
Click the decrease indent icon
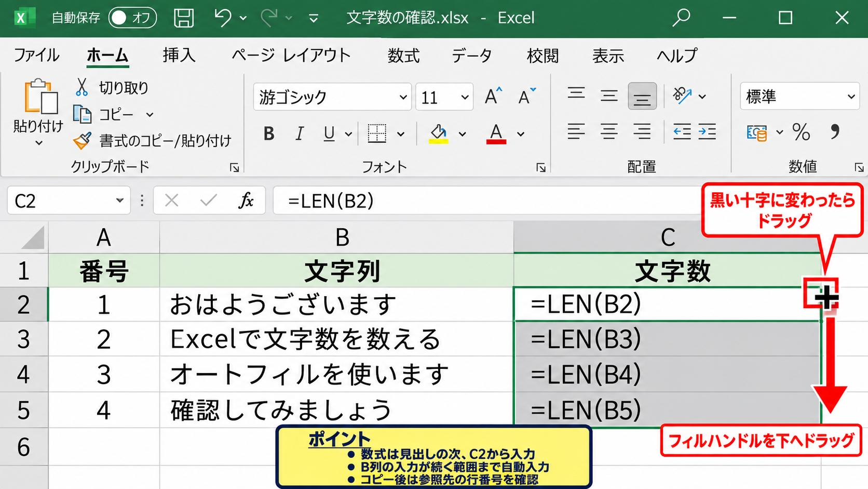point(682,131)
